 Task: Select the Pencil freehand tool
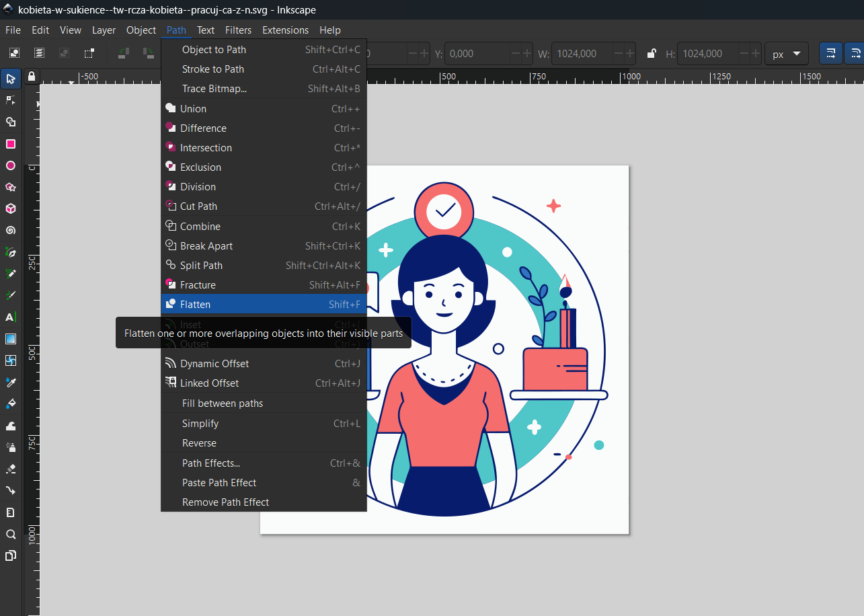tap(11, 274)
